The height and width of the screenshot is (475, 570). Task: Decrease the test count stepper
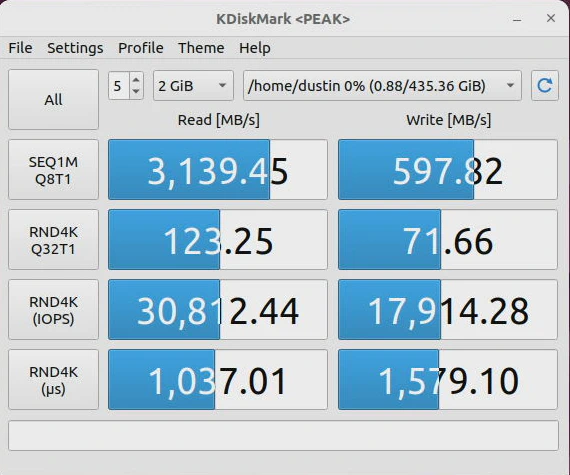pos(136,92)
